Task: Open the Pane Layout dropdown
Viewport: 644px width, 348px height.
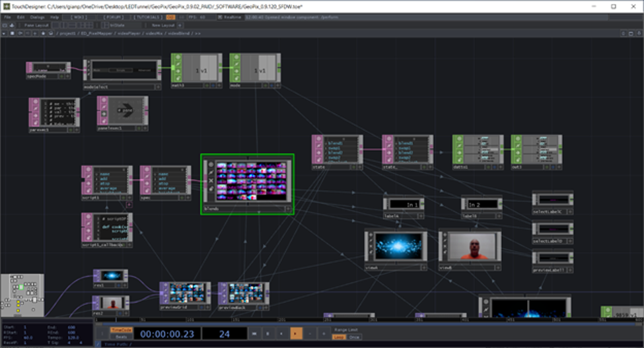Action: pyautogui.click(x=34, y=24)
